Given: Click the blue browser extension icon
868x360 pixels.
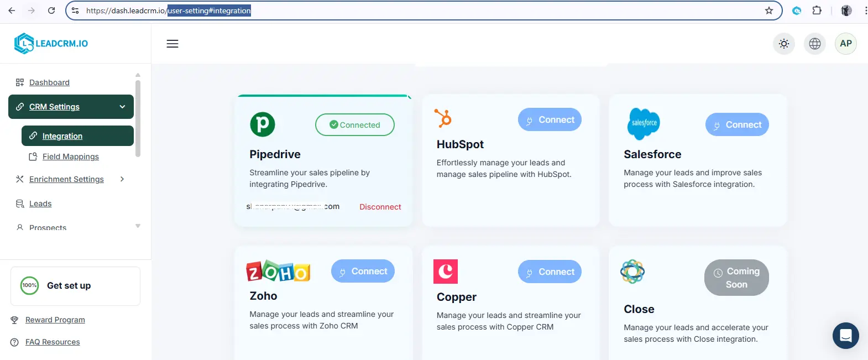Looking at the screenshot, I should coord(797,11).
